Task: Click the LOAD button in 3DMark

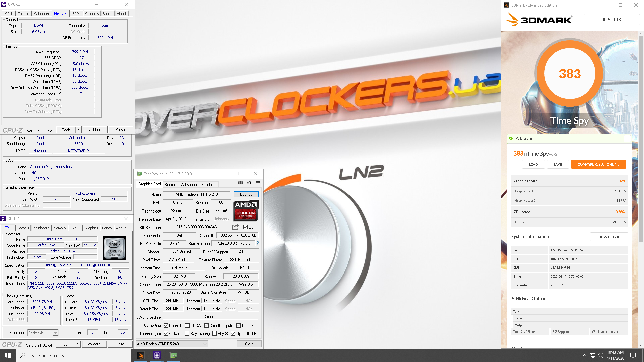Action: (533, 164)
